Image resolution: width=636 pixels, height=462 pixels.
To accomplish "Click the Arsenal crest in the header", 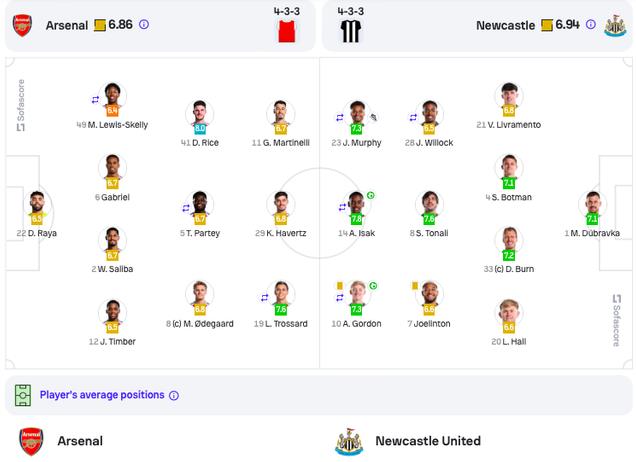I will point(22,25).
